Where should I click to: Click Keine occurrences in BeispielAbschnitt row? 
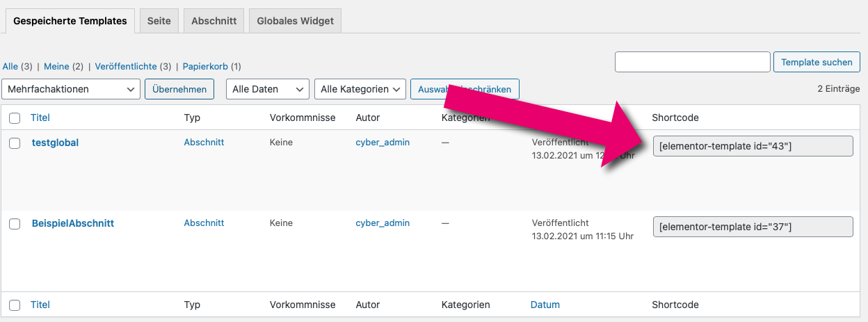[281, 223]
